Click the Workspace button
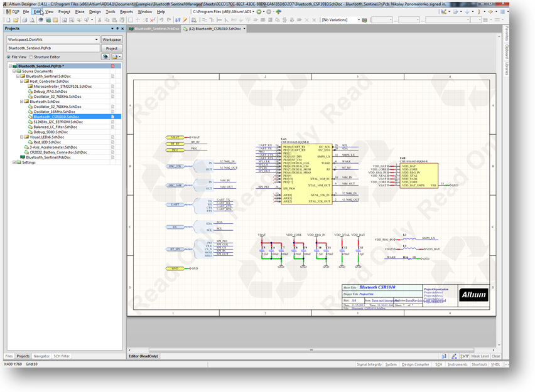The image size is (535, 392). tap(112, 40)
